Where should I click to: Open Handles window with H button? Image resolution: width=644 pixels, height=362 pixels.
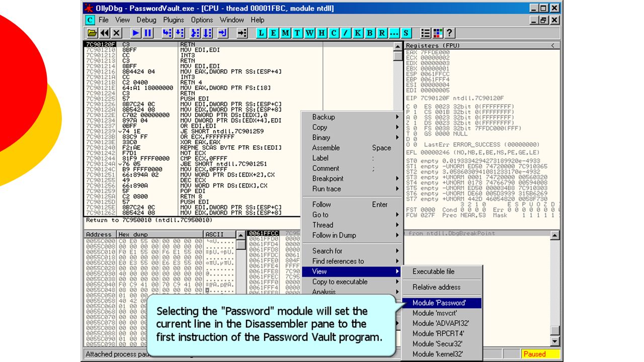[322, 33]
